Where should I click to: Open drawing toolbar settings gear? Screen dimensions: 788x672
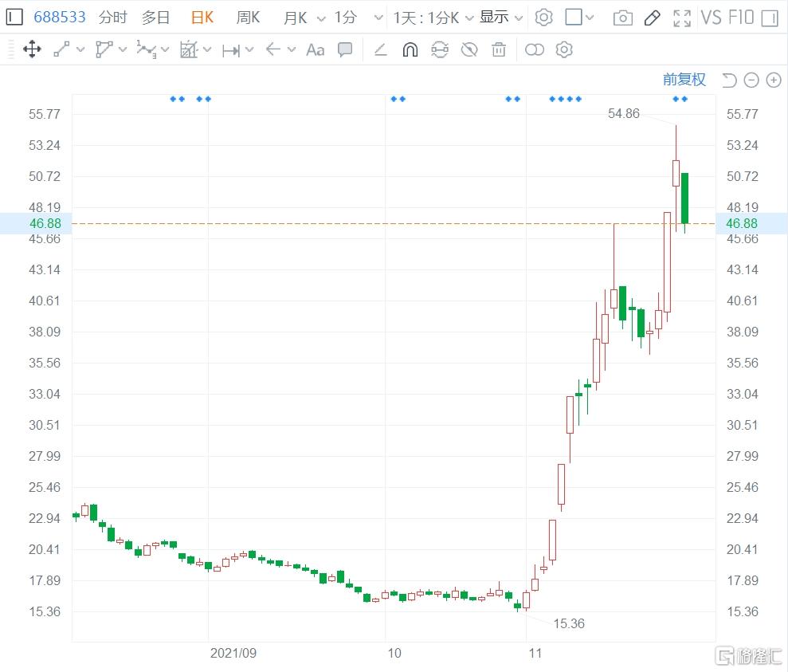(x=564, y=49)
